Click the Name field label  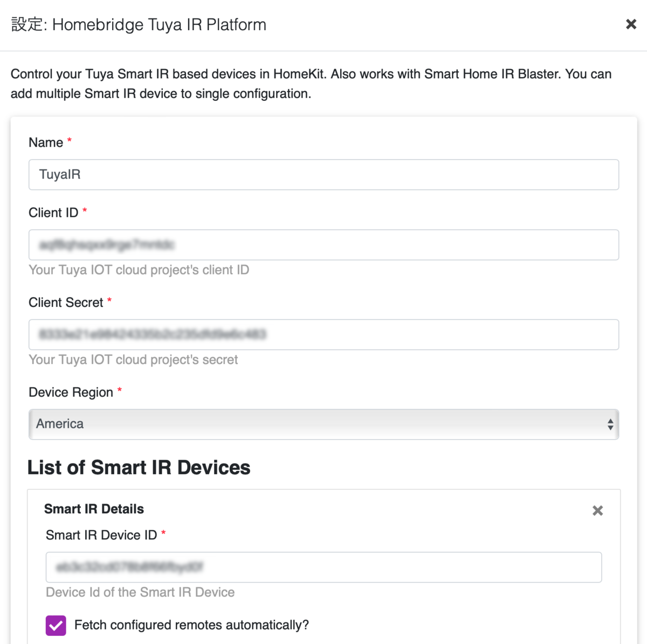(46, 142)
